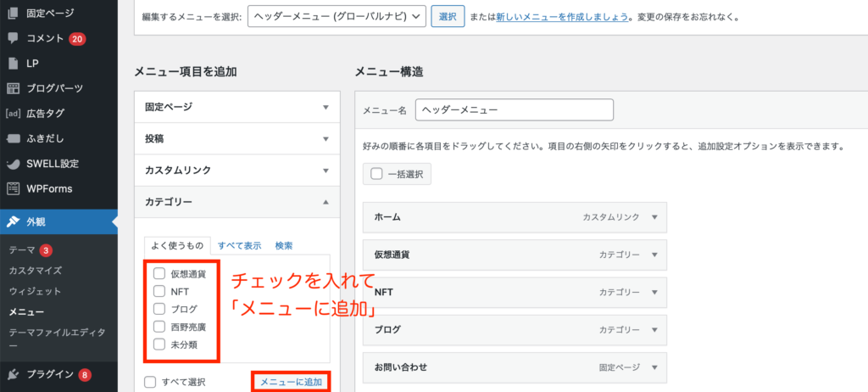Expand the お問い合わせ menu item arrow
This screenshot has width=868, height=392.
654,367
